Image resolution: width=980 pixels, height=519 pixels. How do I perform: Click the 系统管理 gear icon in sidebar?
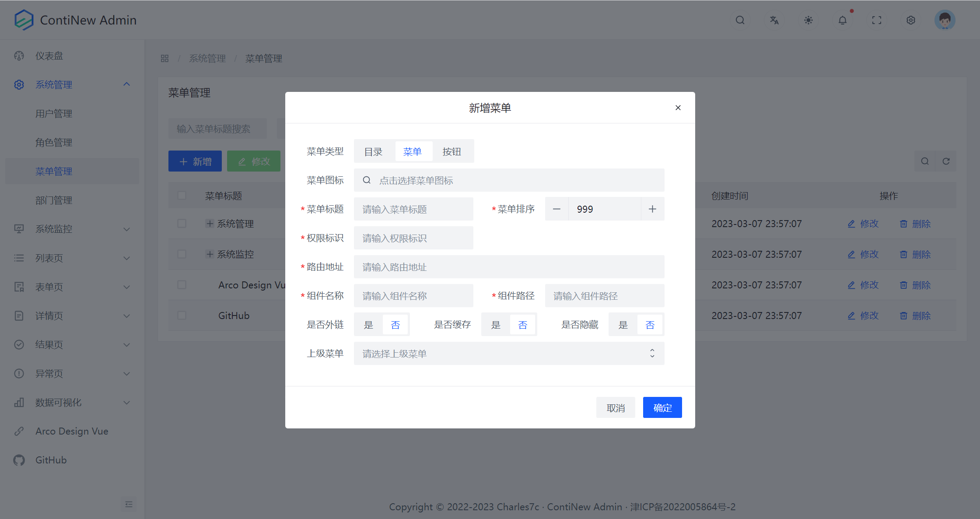19,84
